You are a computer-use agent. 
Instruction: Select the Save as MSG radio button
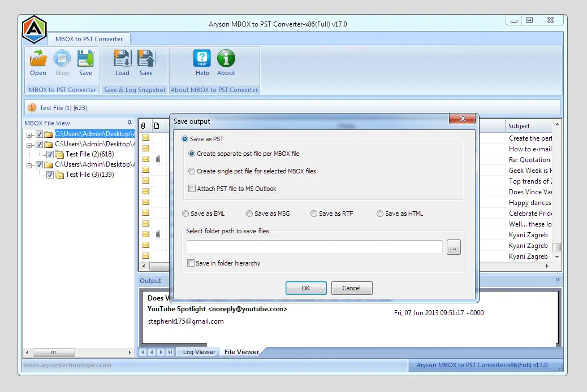coord(249,214)
